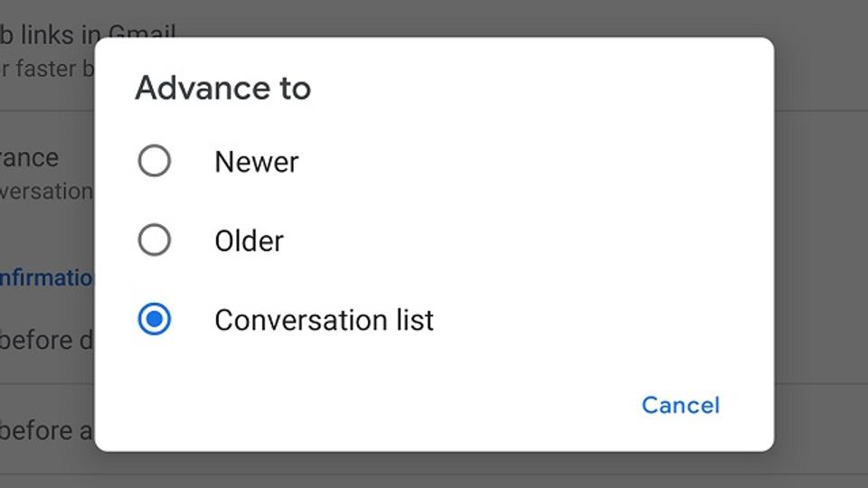Dismiss the dialog with Cancel
Screen dimensions: 868x488
(680, 405)
